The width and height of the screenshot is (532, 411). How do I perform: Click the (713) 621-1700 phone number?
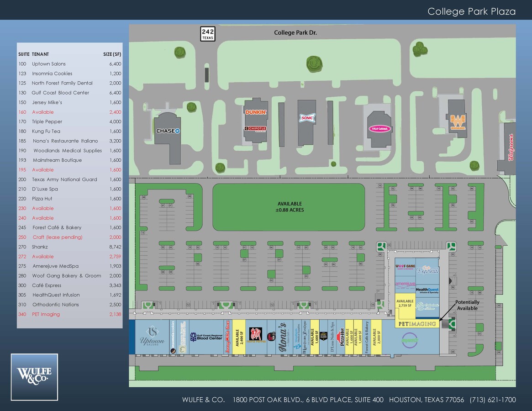coord(492,400)
